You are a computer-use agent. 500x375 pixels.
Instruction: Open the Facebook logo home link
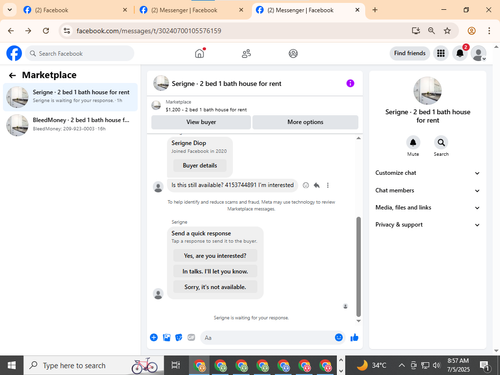click(x=14, y=53)
